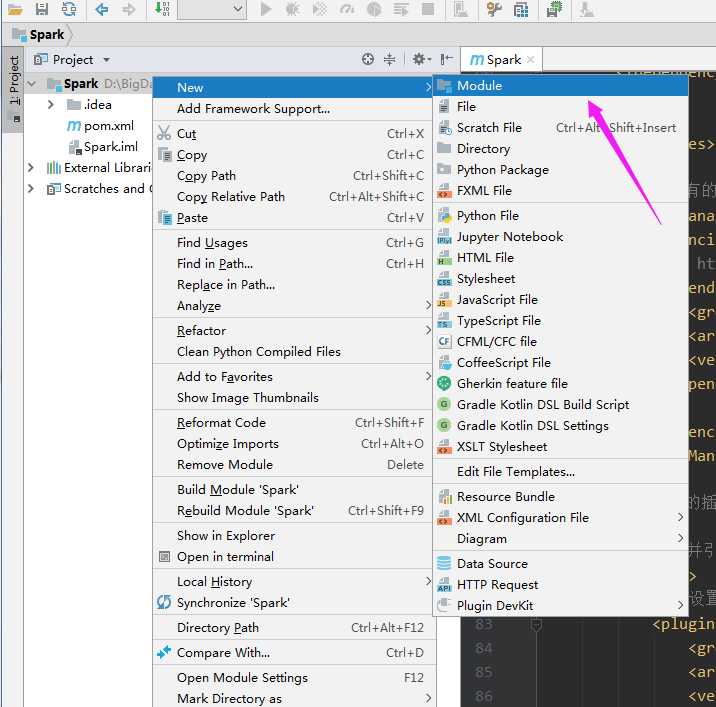The height and width of the screenshot is (707, 716).
Task: Create a new Jupyter Notebook
Action: [561, 237]
